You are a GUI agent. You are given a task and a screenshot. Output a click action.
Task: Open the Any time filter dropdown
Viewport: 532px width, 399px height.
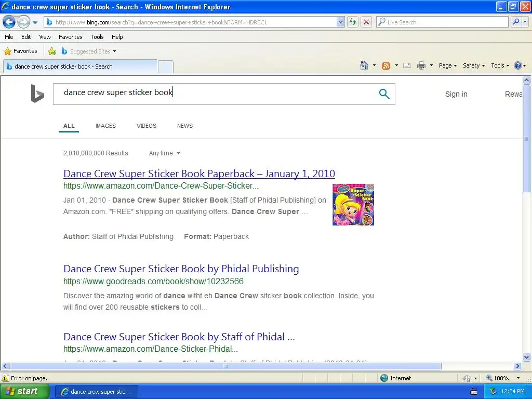point(165,153)
